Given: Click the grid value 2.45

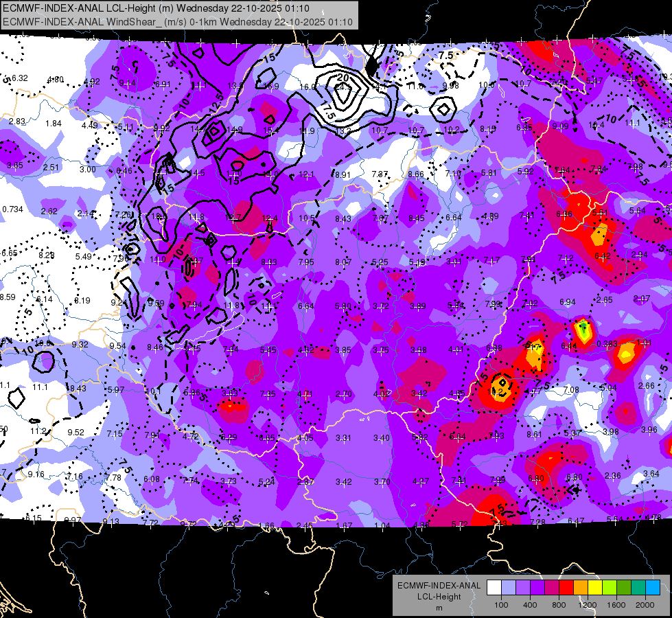Looking at the screenshot, I should tap(305, 525).
